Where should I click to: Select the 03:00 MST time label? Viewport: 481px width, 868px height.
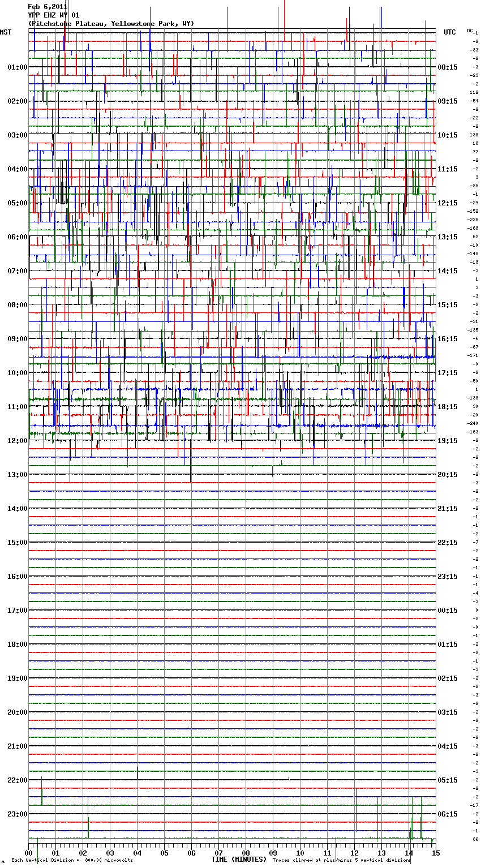pyautogui.click(x=18, y=135)
